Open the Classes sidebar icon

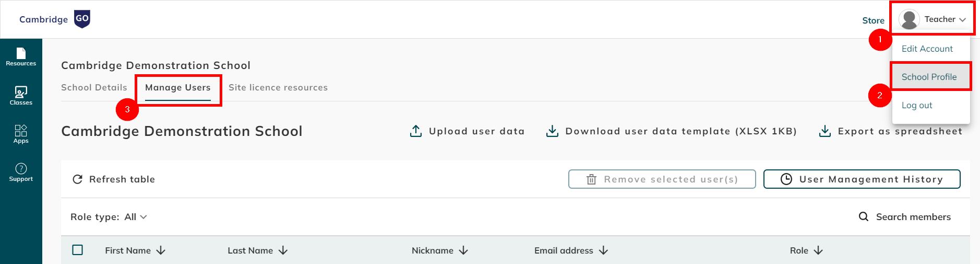point(21,96)
